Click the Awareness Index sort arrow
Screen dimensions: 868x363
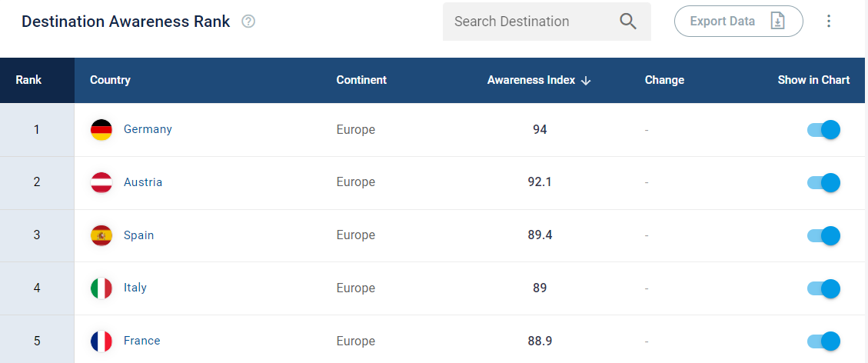[587, 81]
